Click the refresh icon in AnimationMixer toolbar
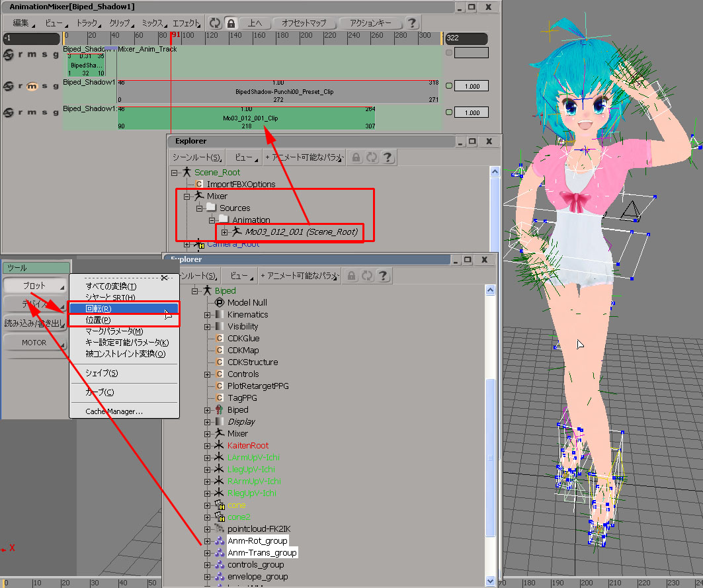703x588 pixels. pyautogui.click(x=215, y=23)
